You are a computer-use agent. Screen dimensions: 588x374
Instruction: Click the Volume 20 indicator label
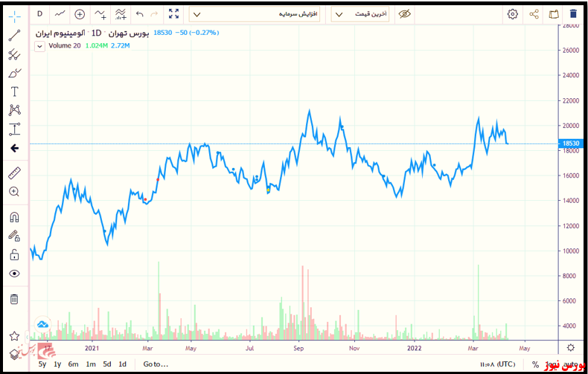pyautogui.click(x=65, y=45)
